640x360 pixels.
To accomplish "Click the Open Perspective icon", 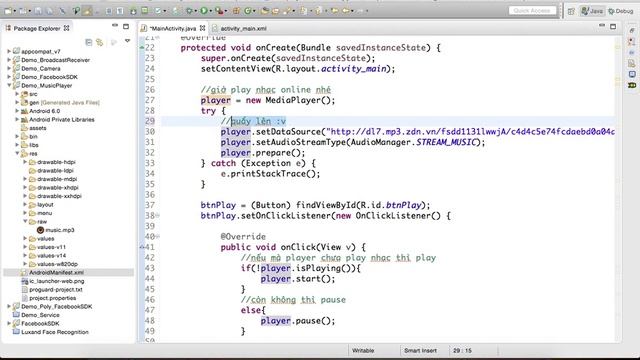I will click(x=571, y=11).
